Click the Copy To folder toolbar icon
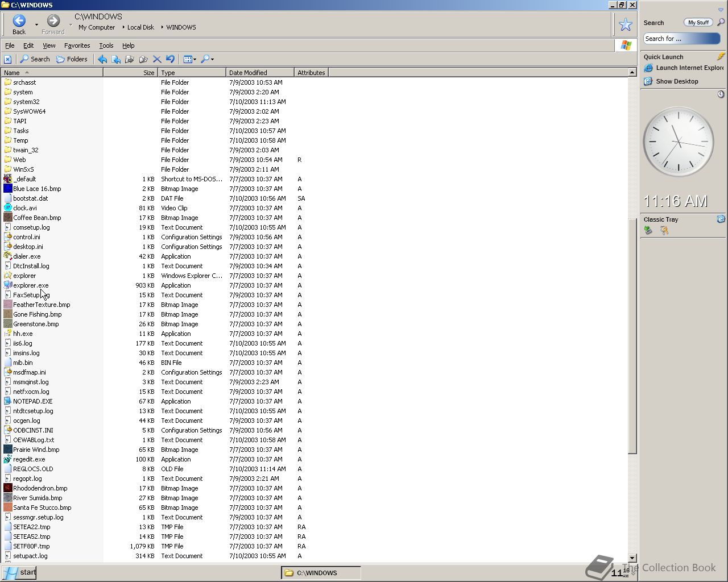728x582 pixels. [130, 59]
